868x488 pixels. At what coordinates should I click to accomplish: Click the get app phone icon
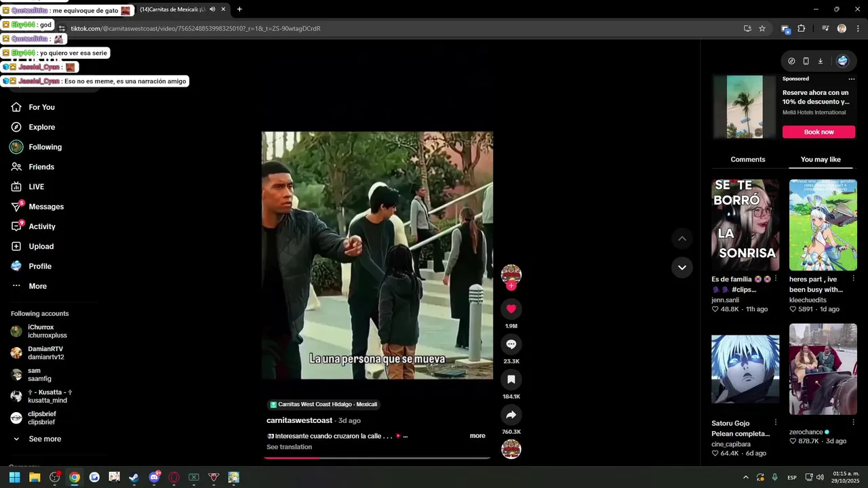coord(806,61)
